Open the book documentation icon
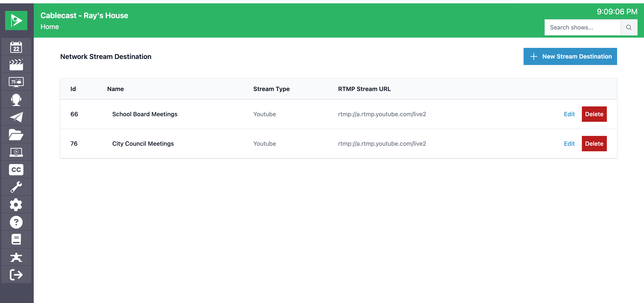 (x=16, y=240)
